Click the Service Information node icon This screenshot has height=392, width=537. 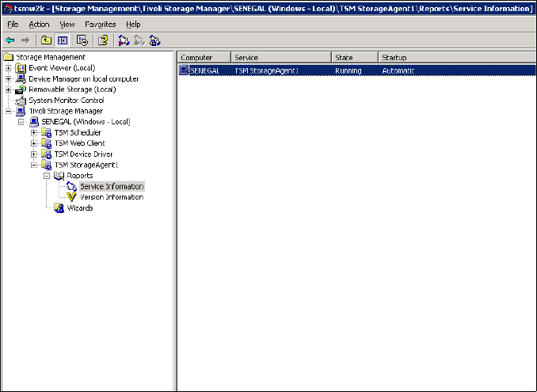click(71, 186)
